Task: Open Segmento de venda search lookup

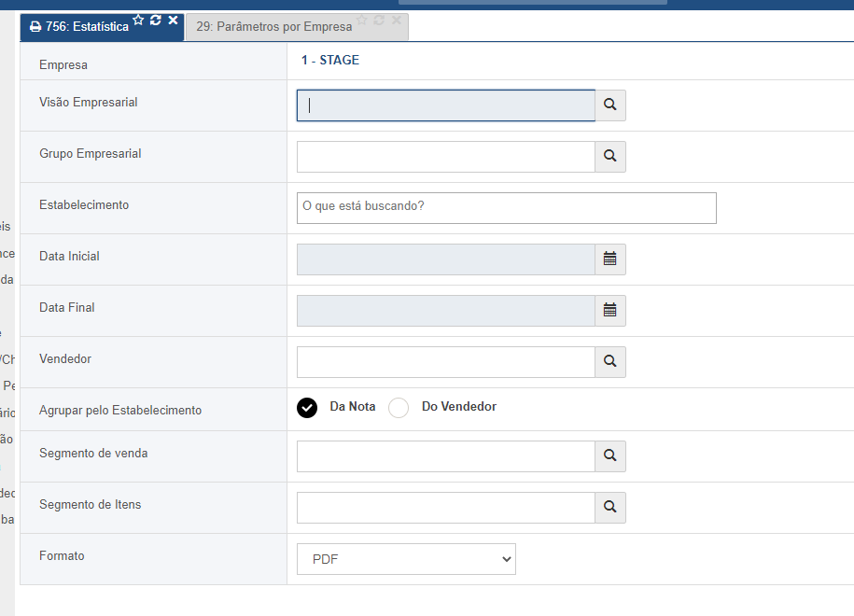Action: pos(610,455)
